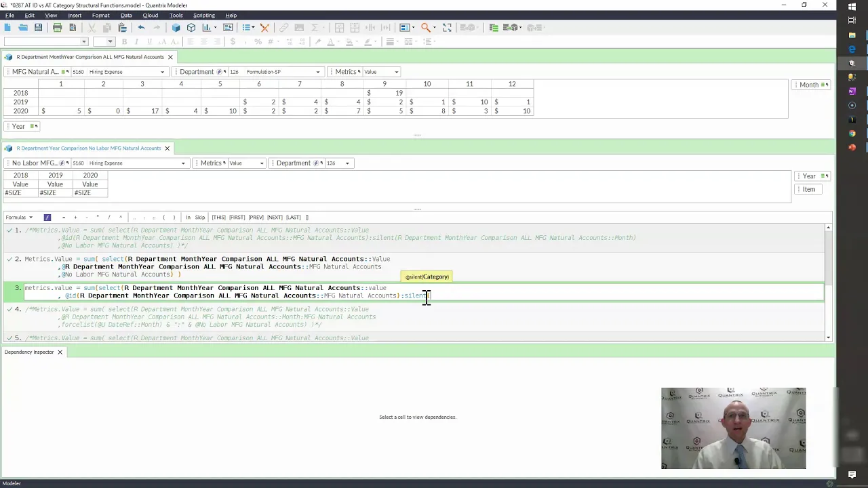
Task: Toggle formula 2 checkmark
Action: point(9,259)
